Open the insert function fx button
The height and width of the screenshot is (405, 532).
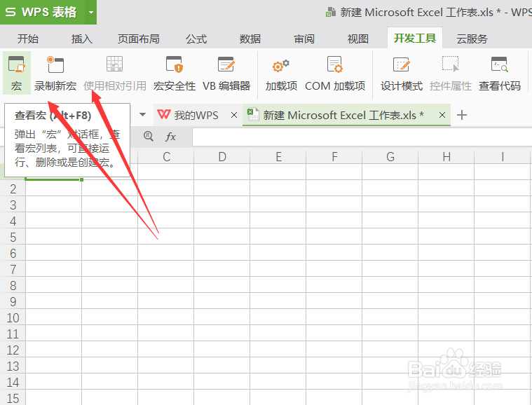[170, 137]
